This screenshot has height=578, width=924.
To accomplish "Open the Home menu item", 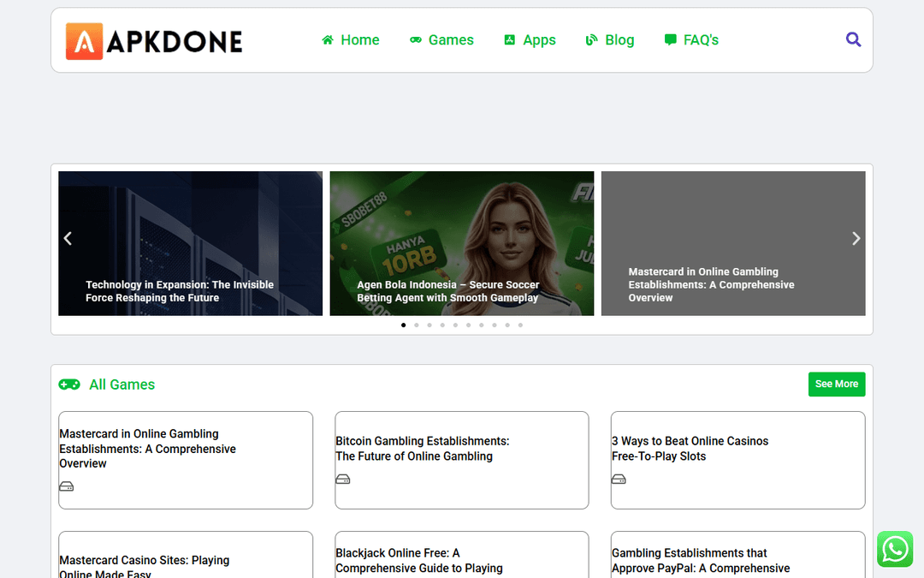I will pyautogui.click(x=351, y=39).
